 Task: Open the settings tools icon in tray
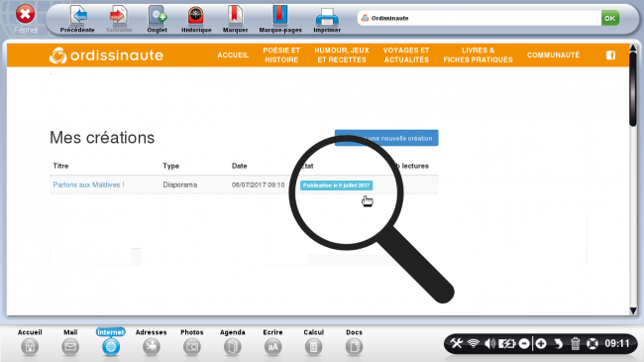[457, 343]
